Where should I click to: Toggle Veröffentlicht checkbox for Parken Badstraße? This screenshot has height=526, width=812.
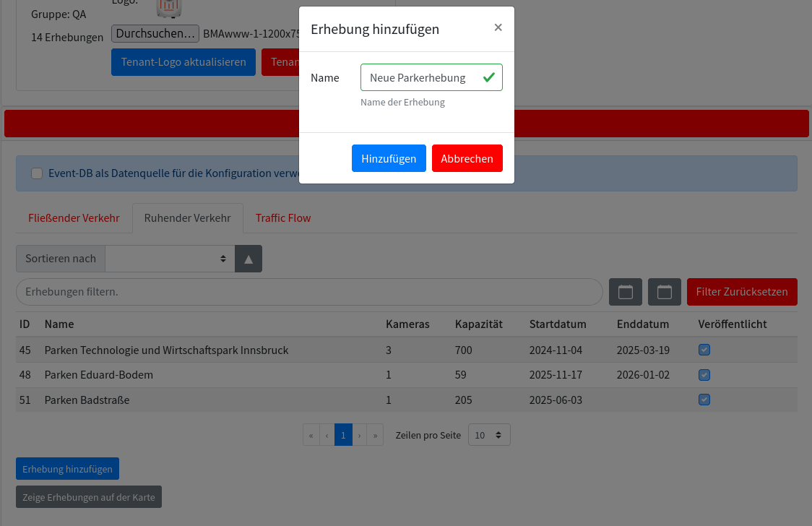[704, 400]
